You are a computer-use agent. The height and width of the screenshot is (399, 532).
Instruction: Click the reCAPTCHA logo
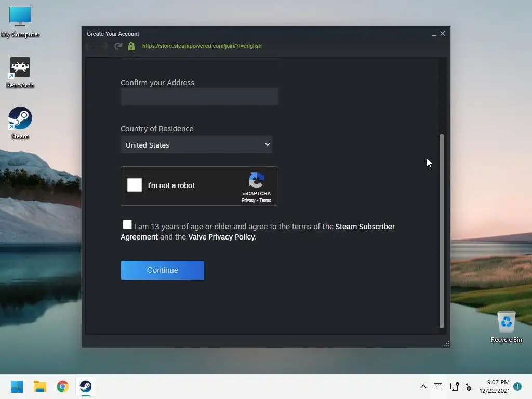pyautogui.click(x=257, y=180)
